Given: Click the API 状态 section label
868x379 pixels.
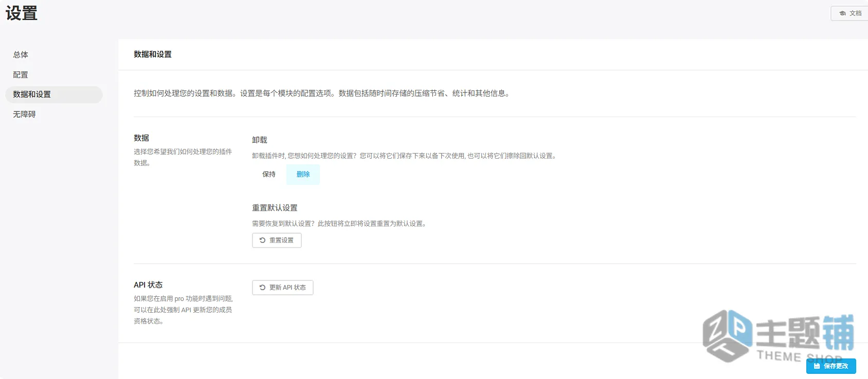Looking at the screenshot, I should tap(148, 285).
